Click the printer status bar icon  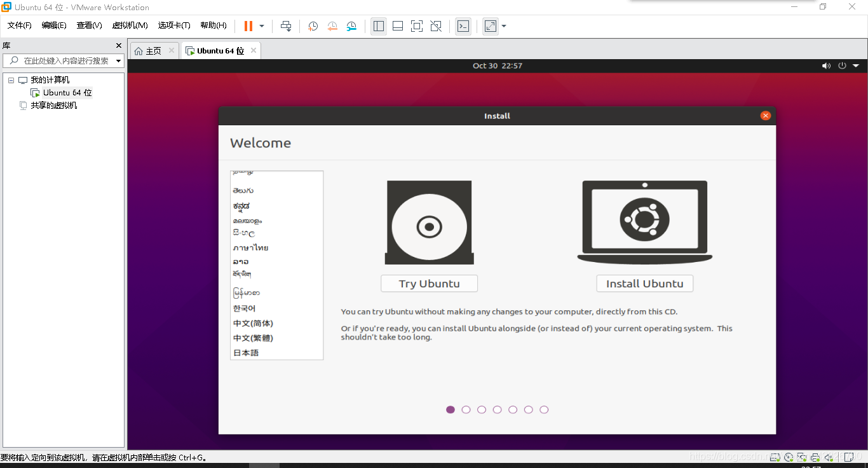[x=815, y=457]
